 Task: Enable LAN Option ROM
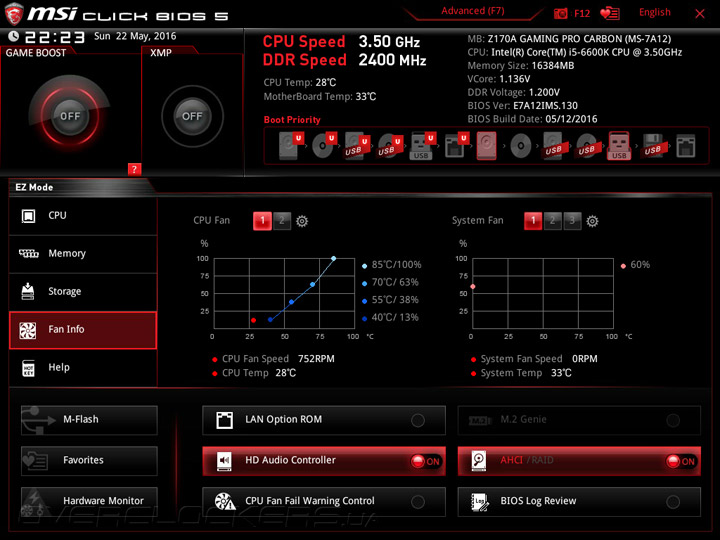point(324,420)
